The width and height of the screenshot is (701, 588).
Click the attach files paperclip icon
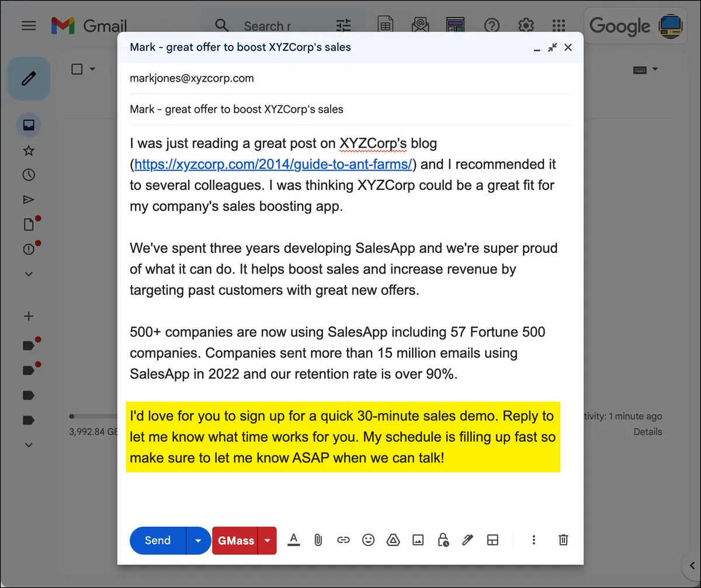pyautogui.click(x=318, y=540)
